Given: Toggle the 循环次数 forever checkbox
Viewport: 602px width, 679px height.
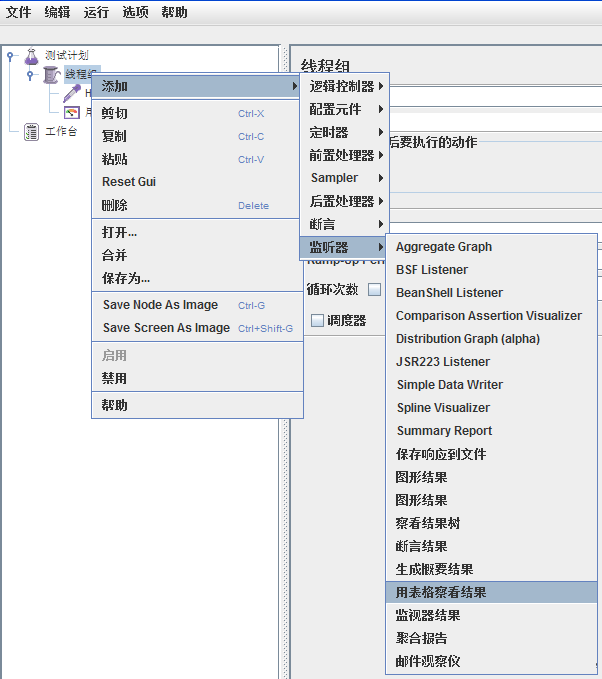Looking at the screenshot, I should pyautogui.click(x=374, y=290).
